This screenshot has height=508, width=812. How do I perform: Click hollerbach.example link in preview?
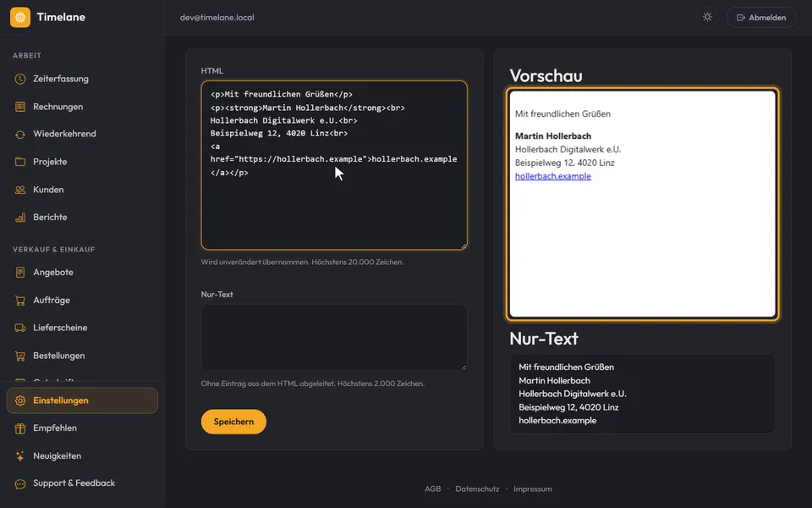(552, 176)
